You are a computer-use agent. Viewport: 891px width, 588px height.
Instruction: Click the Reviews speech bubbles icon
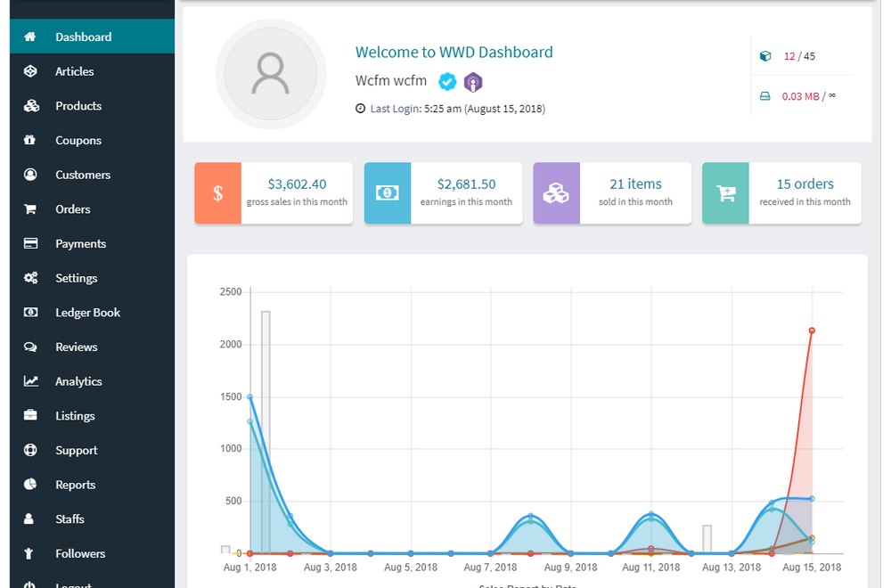coord(30,347)
